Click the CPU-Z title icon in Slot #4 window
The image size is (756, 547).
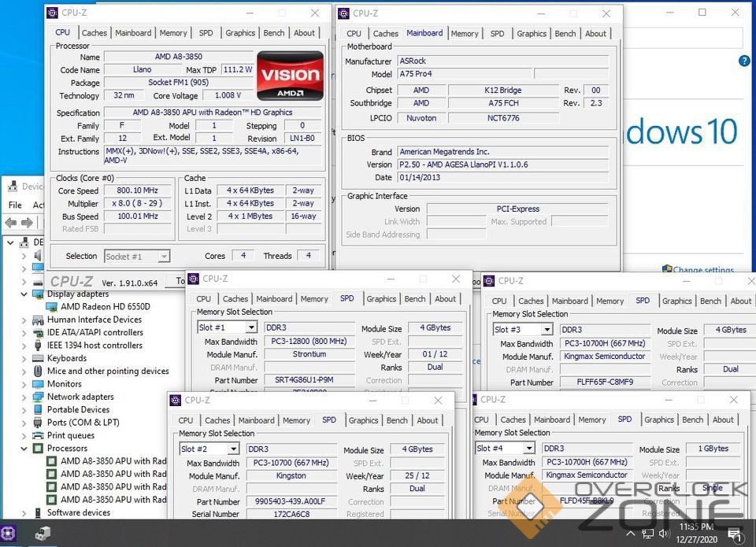pyautogui.click(x=474, y=400)
